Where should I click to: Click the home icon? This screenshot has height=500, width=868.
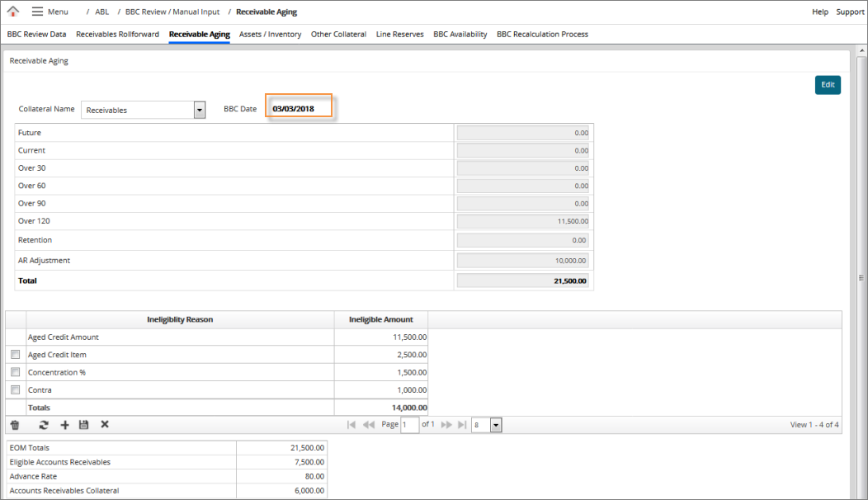coord(12,12)
